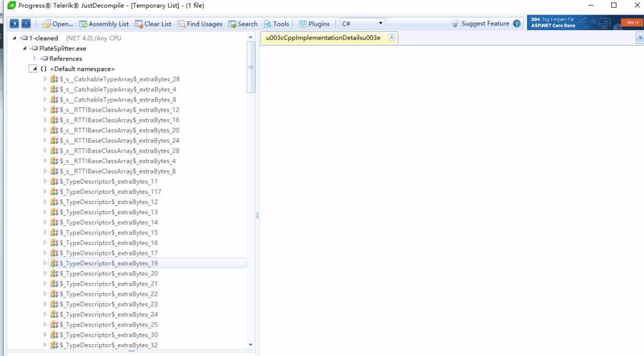Click the tree scrollbar up arrow
The width and height of the screenshot is (644, 356).
251,37
